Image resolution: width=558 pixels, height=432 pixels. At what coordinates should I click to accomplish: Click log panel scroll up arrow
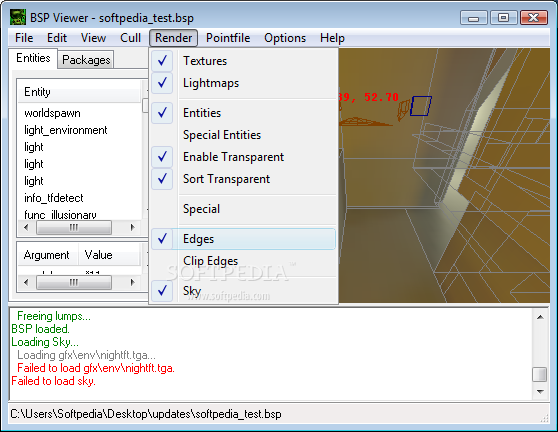point(540,317)
